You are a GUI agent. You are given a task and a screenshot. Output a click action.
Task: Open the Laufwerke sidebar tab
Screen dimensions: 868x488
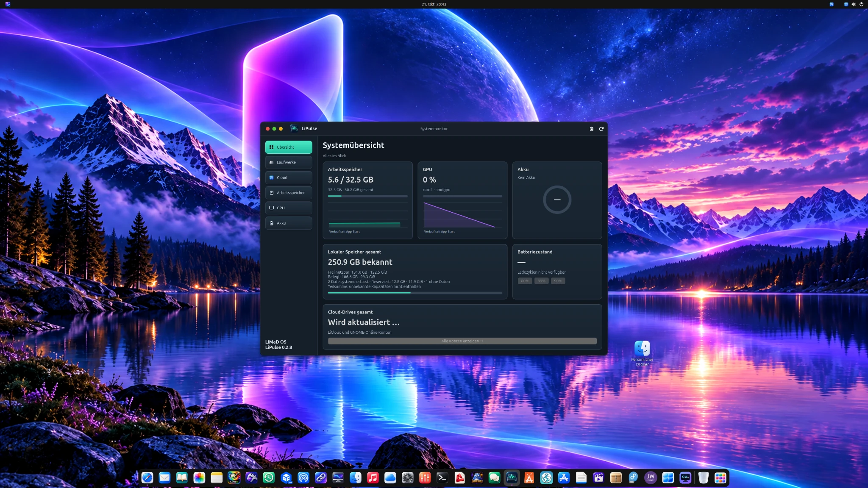289,162
